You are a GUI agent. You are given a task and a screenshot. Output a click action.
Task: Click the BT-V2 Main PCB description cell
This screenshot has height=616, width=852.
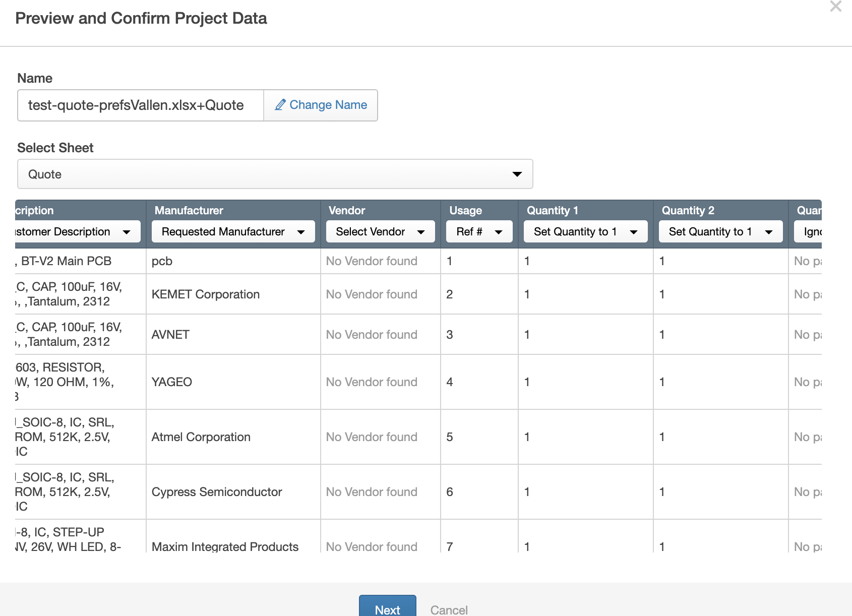pyautogui.click(x=66, y=261)
